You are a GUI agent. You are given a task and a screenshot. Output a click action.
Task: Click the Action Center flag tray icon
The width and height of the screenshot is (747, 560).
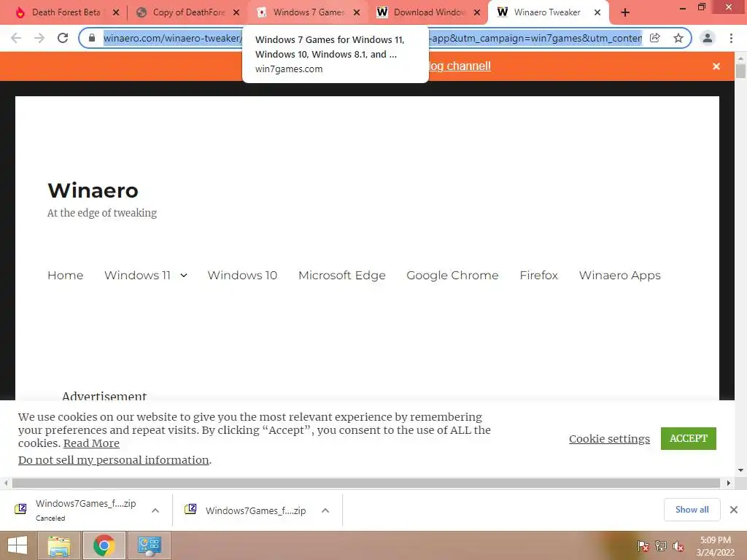[643, 546]
